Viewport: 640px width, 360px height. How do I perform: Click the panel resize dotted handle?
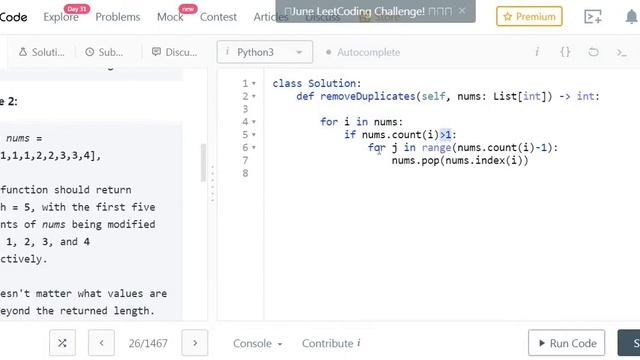coord(212,184)
